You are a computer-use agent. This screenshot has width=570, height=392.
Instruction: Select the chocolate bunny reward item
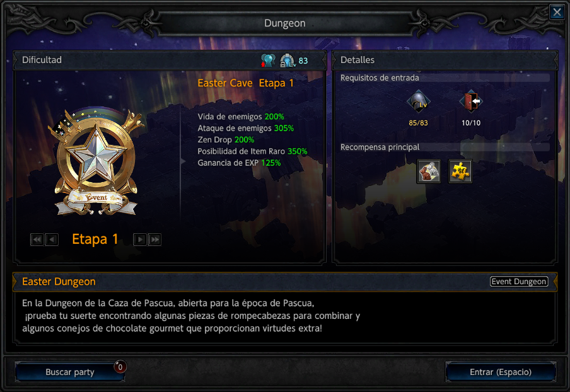coord(429,171)
